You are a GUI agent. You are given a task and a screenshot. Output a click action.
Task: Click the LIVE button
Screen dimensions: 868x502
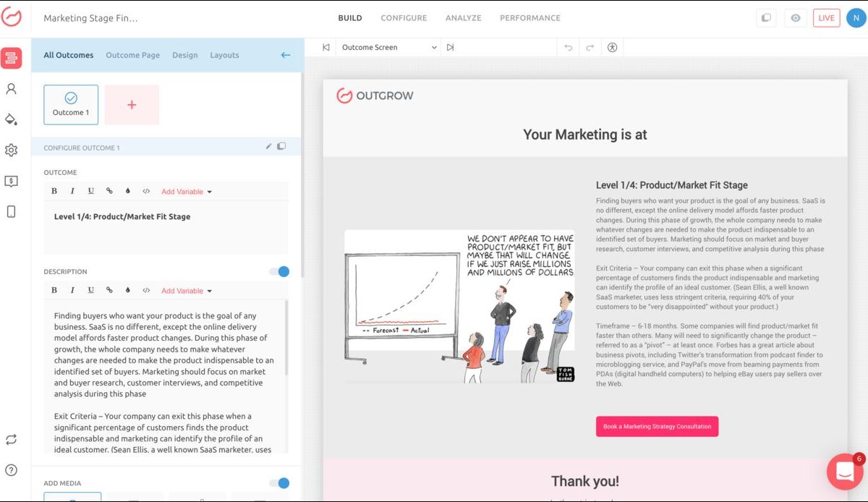tap(826, 18)
